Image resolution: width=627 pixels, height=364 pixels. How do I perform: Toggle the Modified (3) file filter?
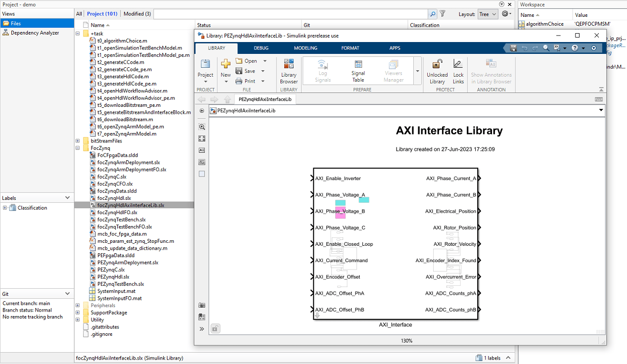[x=137, y=14]
